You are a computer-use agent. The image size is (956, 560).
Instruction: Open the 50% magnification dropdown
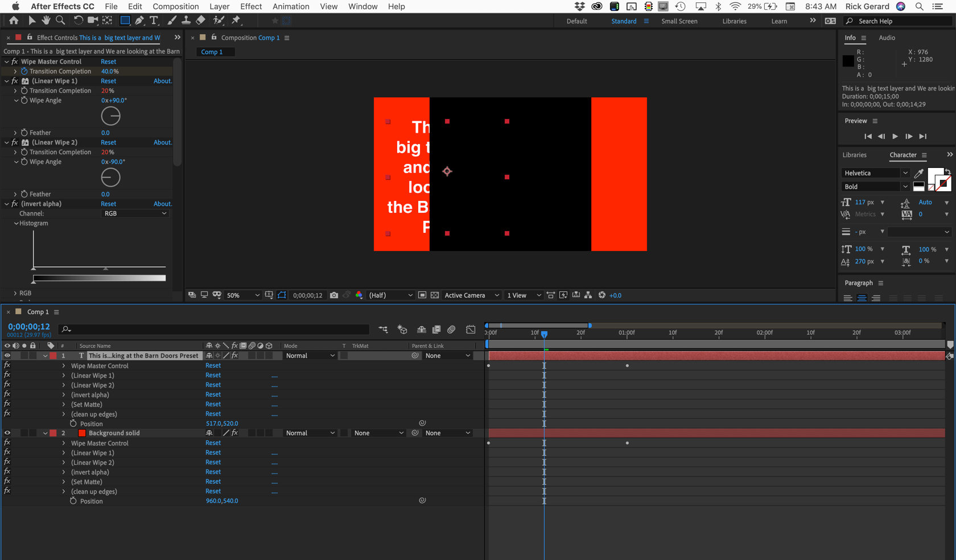point(243,295)
